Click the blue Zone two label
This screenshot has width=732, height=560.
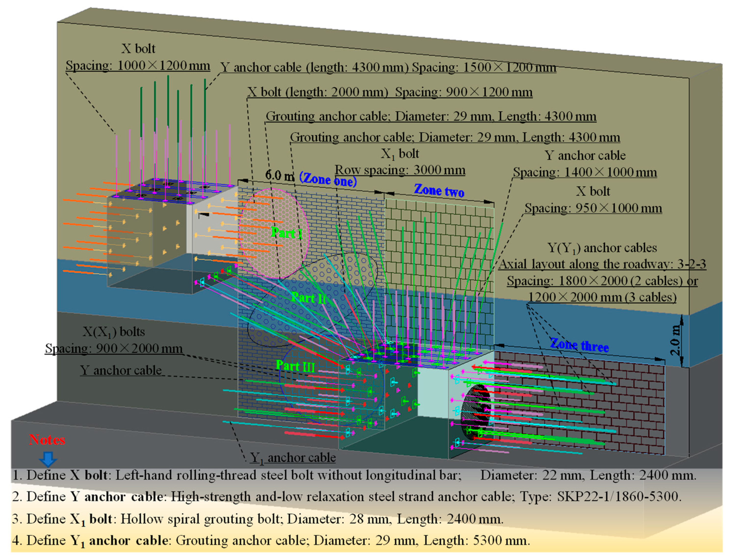pos(439,191)
